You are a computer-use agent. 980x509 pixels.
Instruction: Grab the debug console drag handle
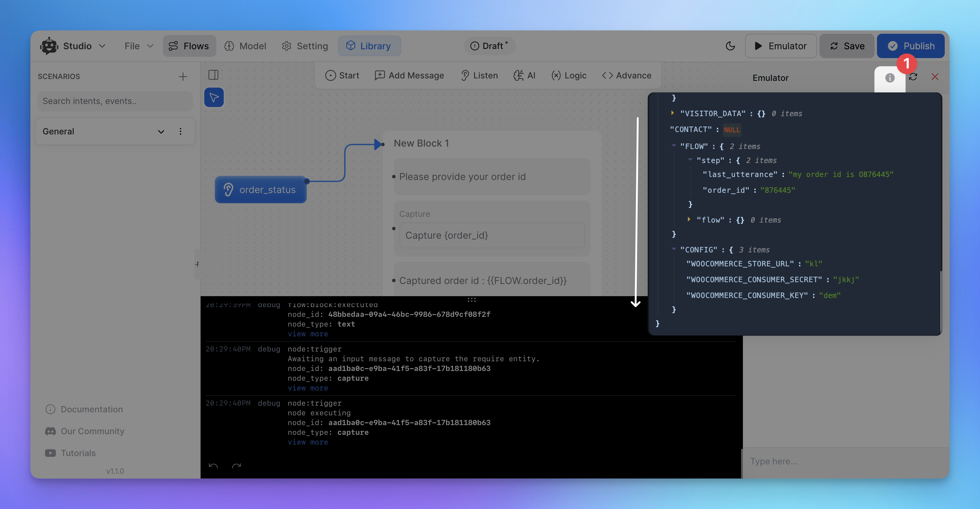[x=472, y=300]
